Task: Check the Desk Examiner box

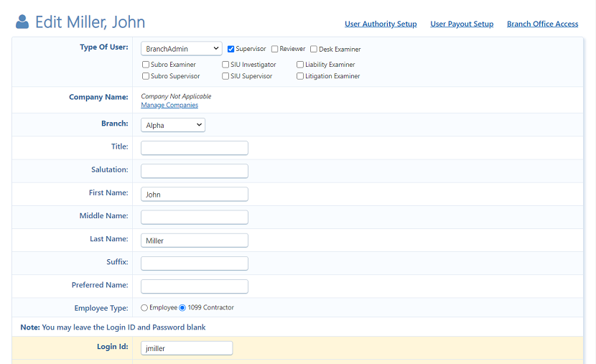Action: 314,49
